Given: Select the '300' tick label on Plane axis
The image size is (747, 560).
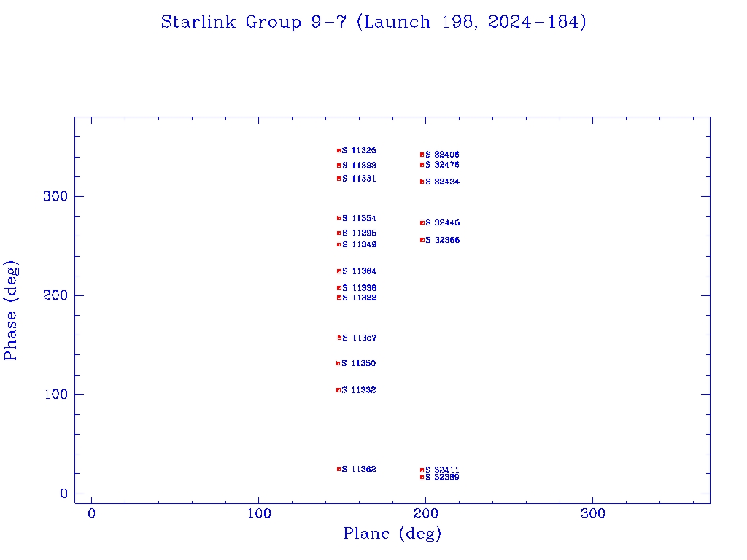Looking at the screenshot, I should click(x=593, y=513).
